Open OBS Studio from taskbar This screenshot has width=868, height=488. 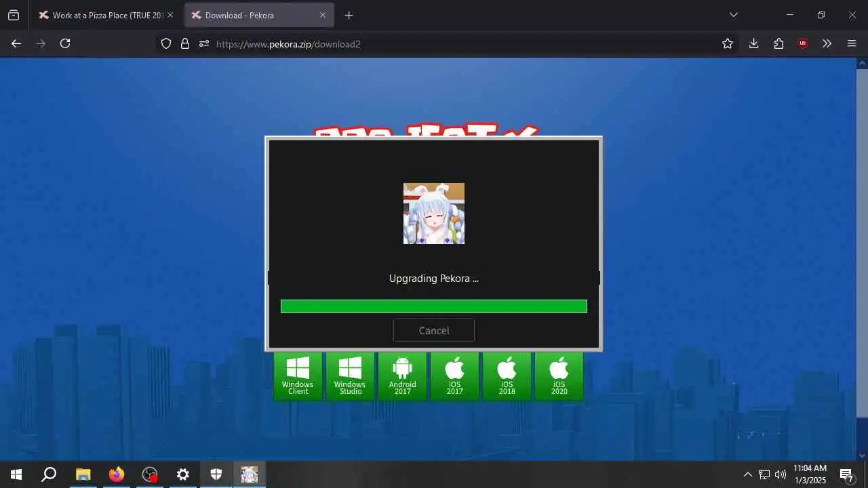pyautogui.click(x=150, y=474)
